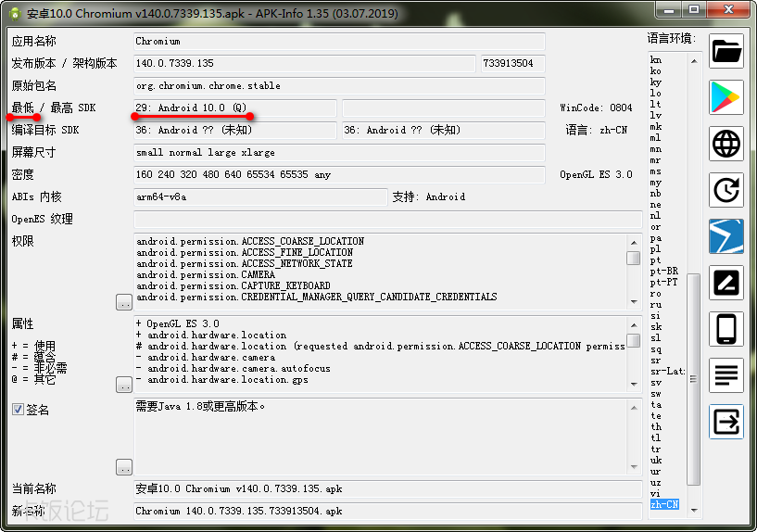Click ABIs field arm64-v8a

(260, 196)
